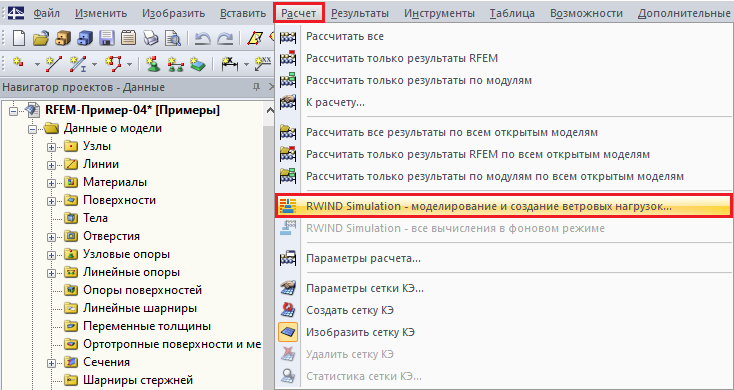Image resolution: width=734 pixels, height=390 pixels.
Task: Open an existing file via folder icon
Action: 41,38
